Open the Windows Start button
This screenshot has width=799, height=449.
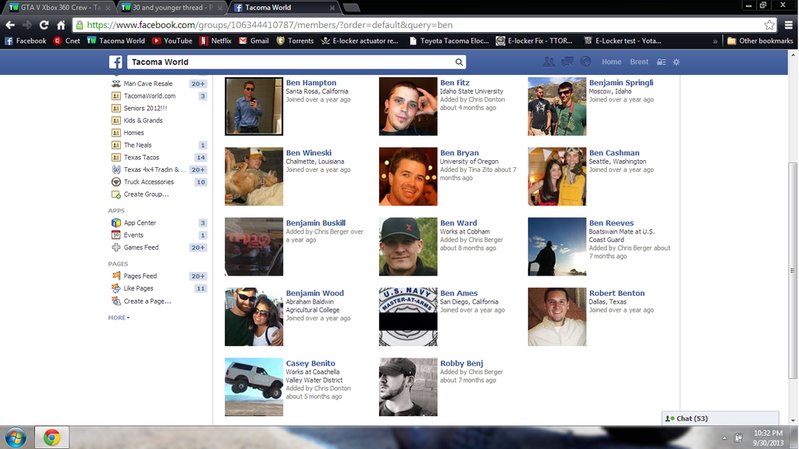click(15, 438)
